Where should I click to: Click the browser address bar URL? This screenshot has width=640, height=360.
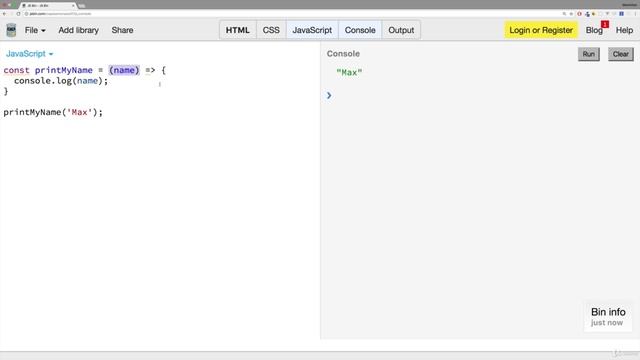(x=60, y=14)
